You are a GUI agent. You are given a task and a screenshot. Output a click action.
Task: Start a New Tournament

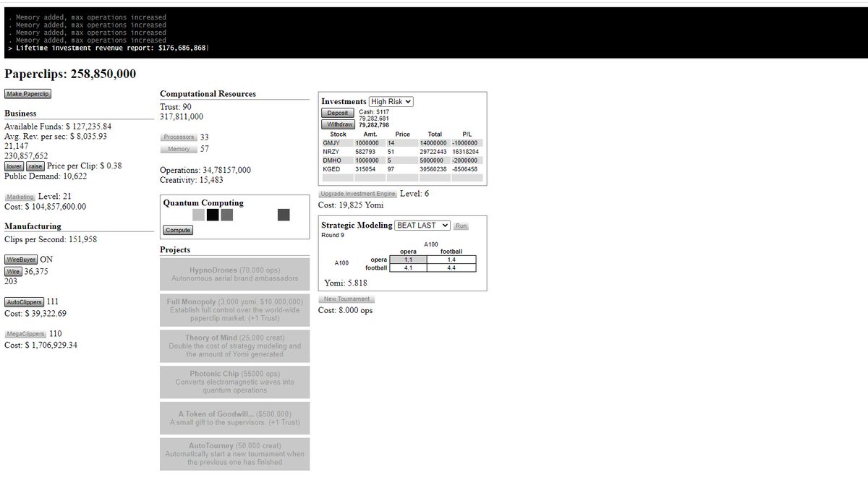coord(346,299)
